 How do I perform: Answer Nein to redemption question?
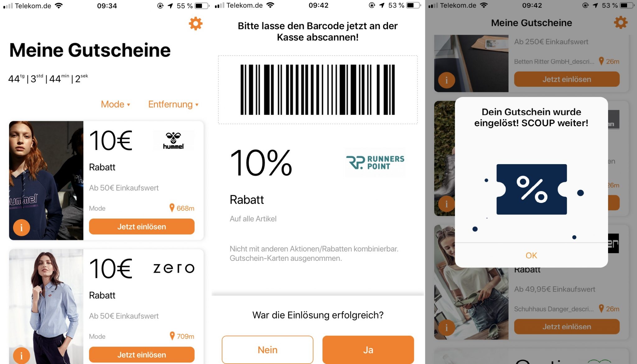(x=267, y=350)
